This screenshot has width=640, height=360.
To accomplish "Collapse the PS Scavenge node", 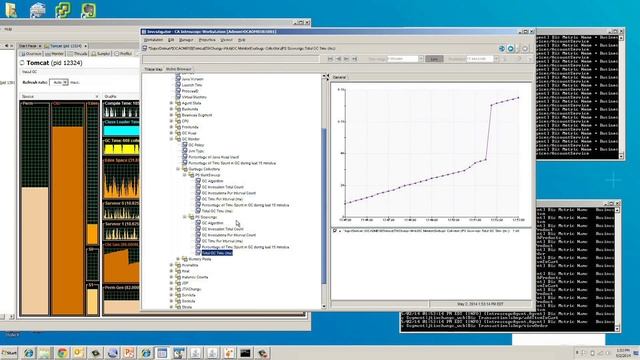I will [184, 217].
